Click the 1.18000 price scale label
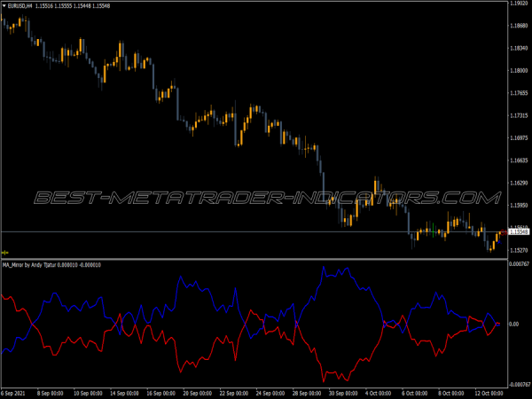 pyautogui.click(x=519, y=71)
